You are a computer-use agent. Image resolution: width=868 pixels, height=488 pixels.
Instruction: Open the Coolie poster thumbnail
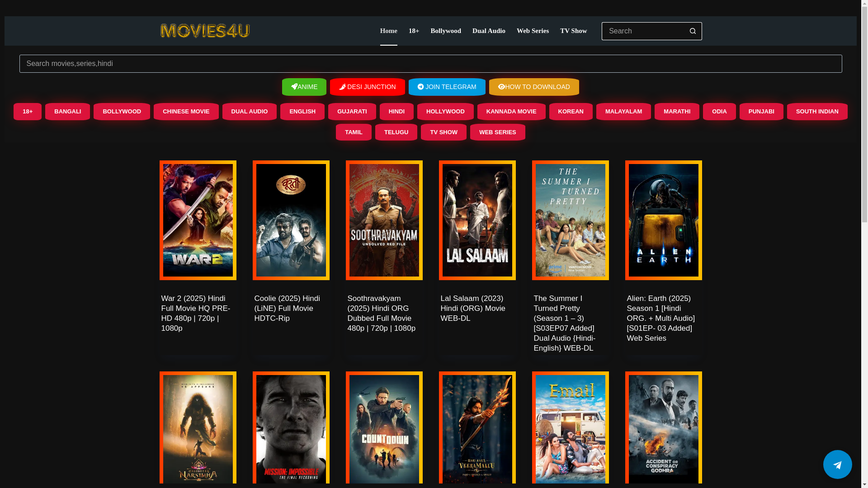click(x=291, y=220)
